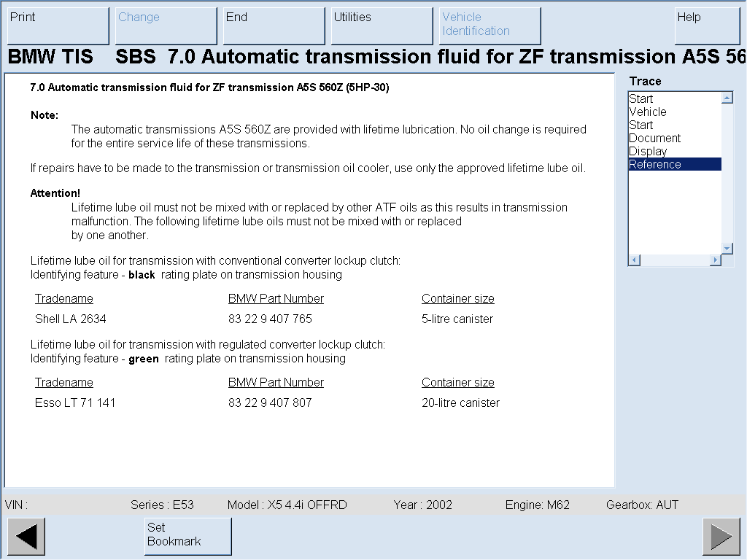Viewport: 747px width, 560px height.
Task: Click BMW Part Number header above 83 22 9 407 807
Action: click(x=276, y=382)
